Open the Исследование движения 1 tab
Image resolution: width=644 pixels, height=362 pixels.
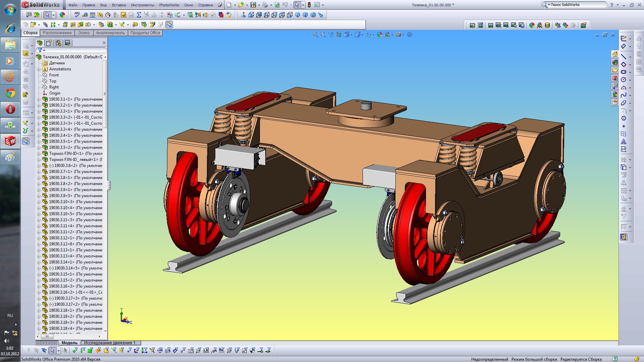[110, 343]
